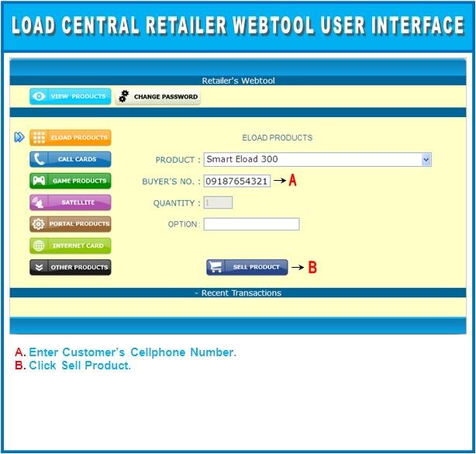The height and width of the screenshot is (454, 476).
Task: Open the Call Cards category
Action: pyautogui.click(x=70, y=159)
